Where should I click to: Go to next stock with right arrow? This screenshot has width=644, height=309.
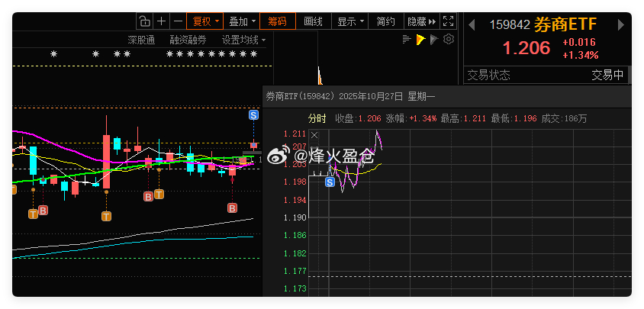tap(621, 25)
